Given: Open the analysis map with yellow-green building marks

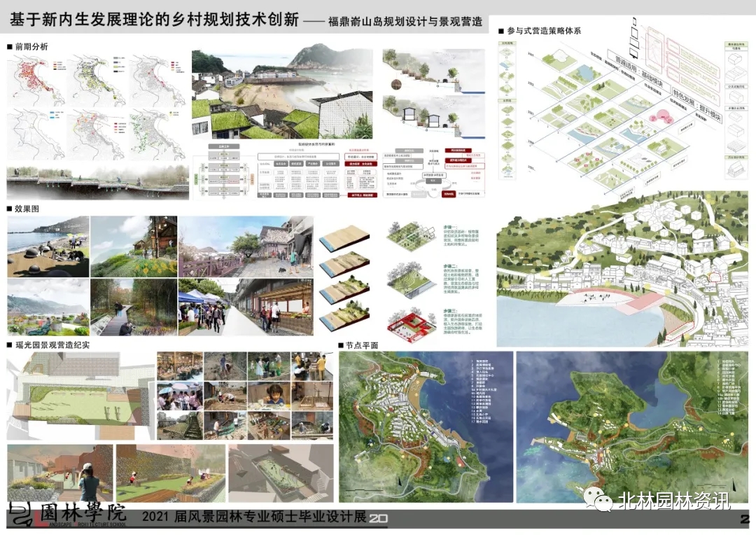Looking at the screenshot, I should pos(97,80).
